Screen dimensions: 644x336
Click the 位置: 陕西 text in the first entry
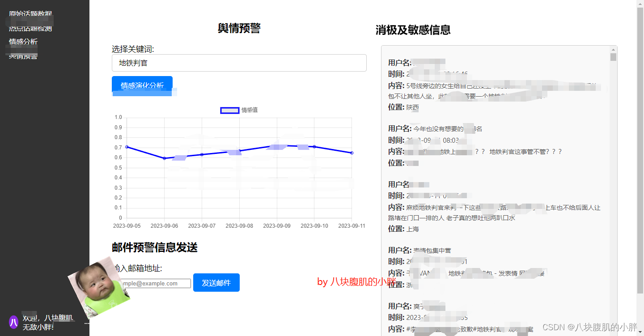[403, 107]
